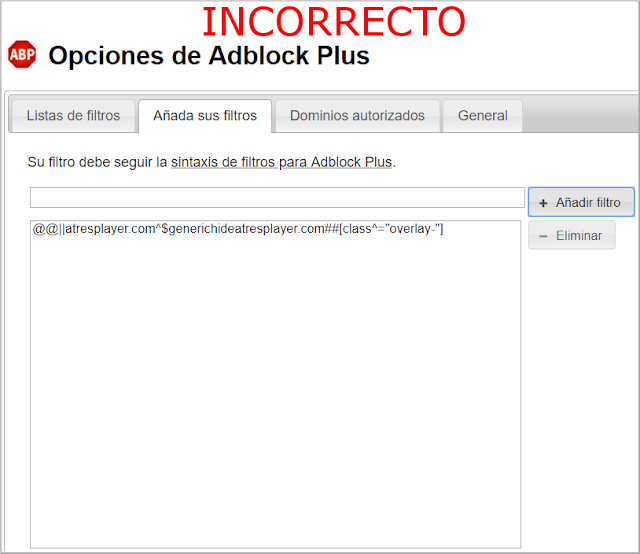Select the atresplayer.com filter entry
This screenshot has width=640, height=554.
[238, 229]
